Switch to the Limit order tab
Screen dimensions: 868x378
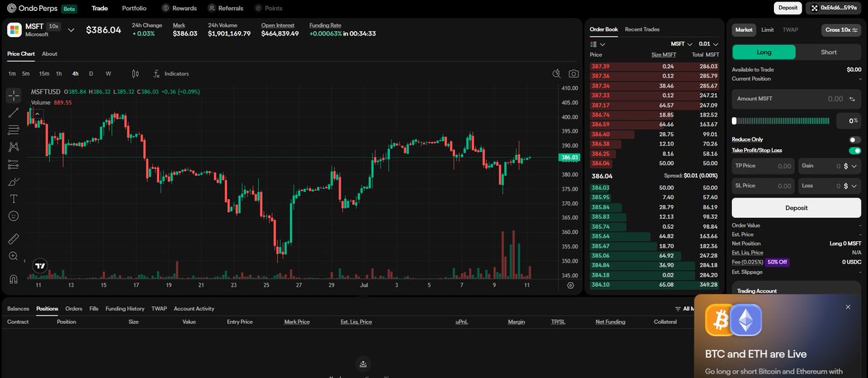(x=767, y=30)
